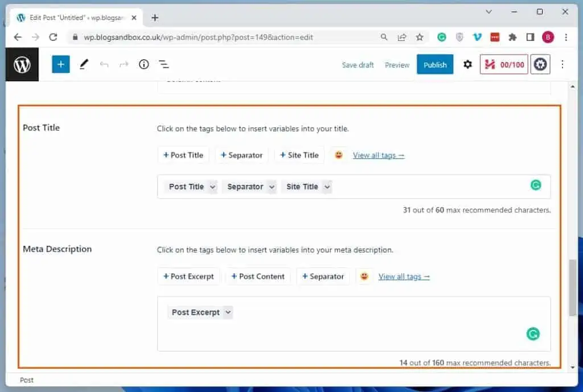Undo the last change
Viewport: 583px width, 392px height.
104,64
